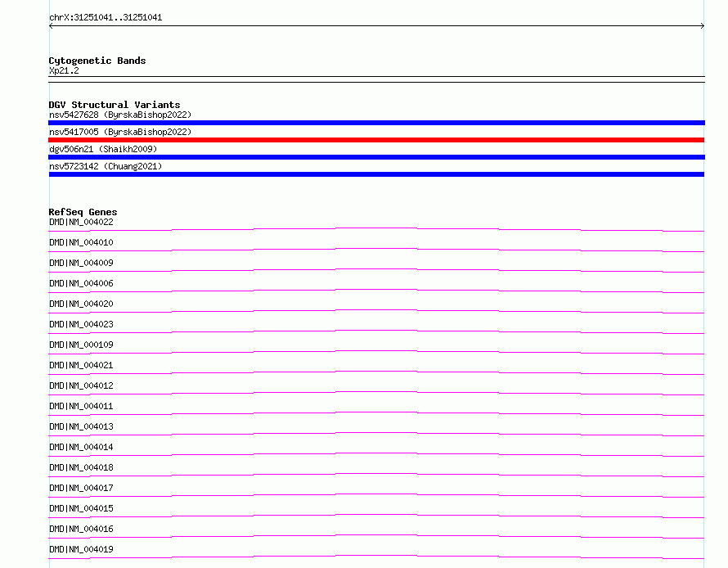Open the dgv506n21 (Shaikh2009) variant label
Image resolution: width=728 pixels, height=568 pixels.
103,149
